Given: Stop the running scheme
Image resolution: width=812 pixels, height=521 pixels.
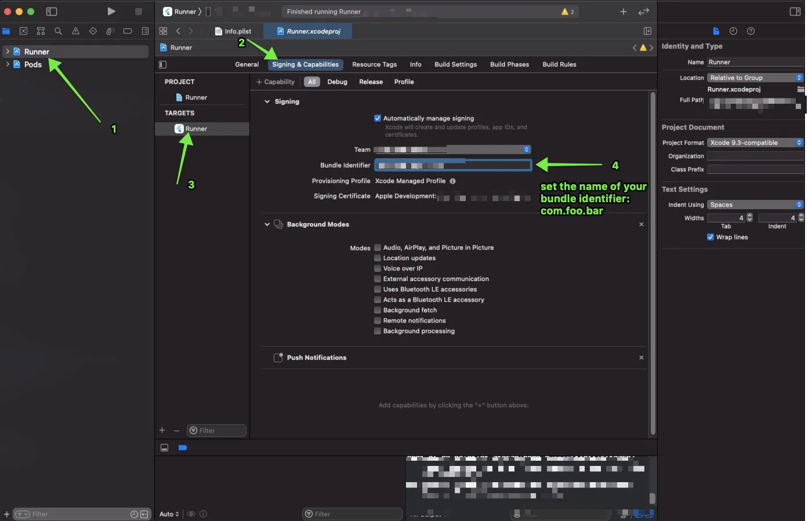Looking at the screenshot, I should coord(139,12).
